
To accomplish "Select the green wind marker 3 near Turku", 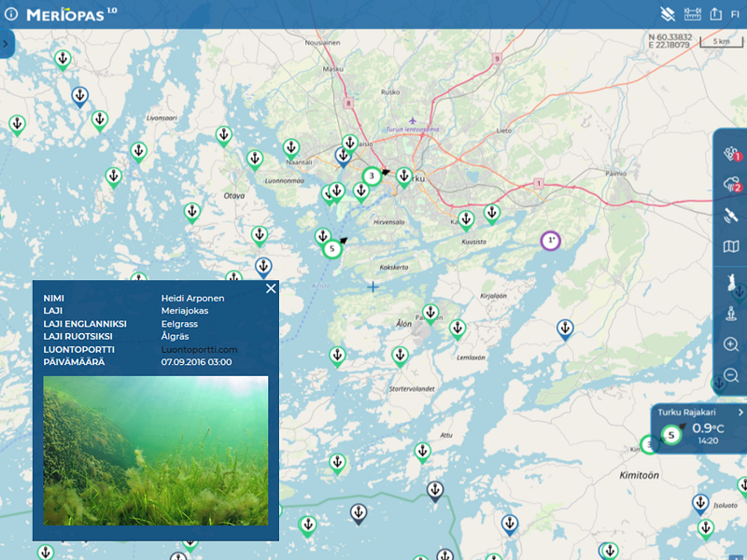I will click(372, 175).
